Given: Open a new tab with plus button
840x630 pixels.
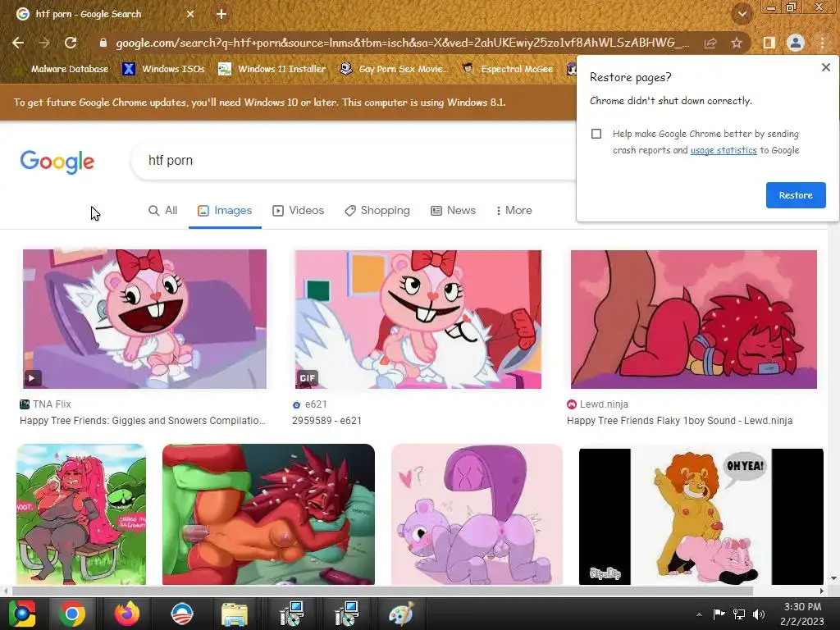Looking at the screenshot, I should (221, 14).
